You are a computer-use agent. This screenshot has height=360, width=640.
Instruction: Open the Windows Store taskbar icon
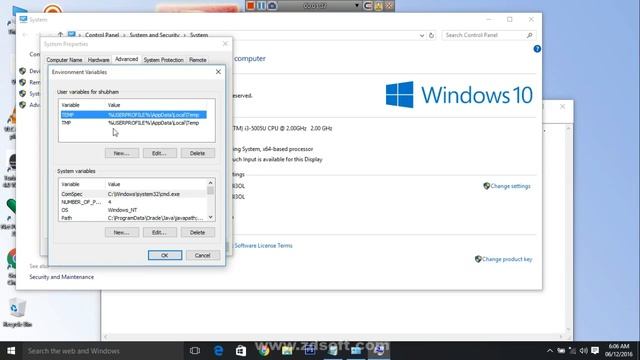coord(241,351)
